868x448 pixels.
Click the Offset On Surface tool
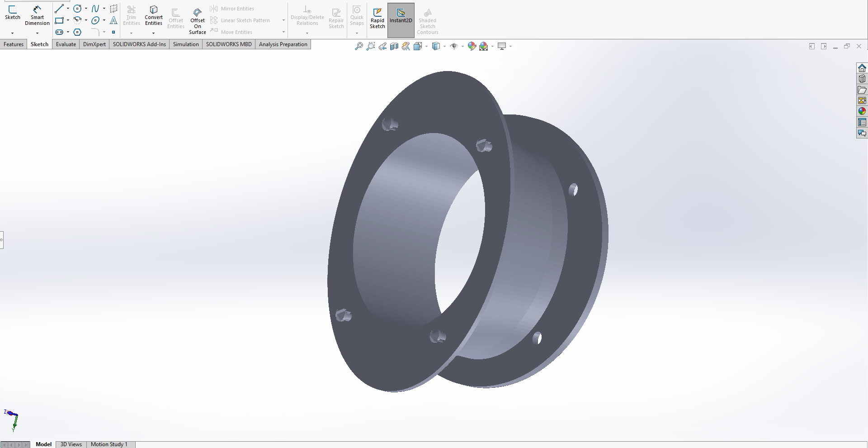pos(197,21)
